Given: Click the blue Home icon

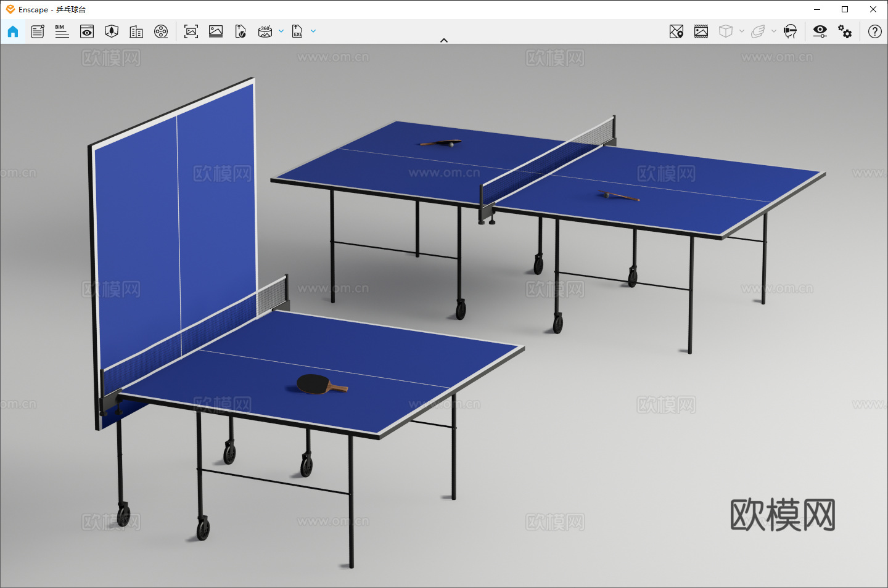Looking at the screenshot, I should pos(13,31).
